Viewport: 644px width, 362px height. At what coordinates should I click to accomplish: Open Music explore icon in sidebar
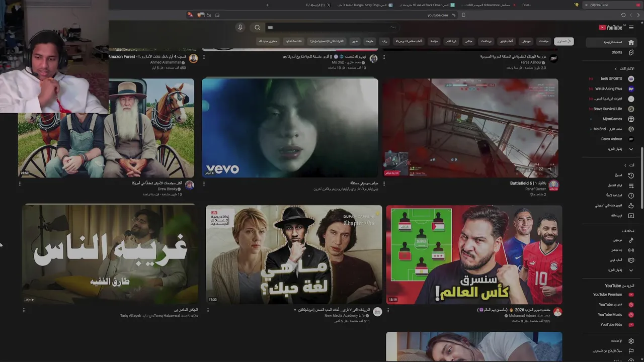[631, 240]
